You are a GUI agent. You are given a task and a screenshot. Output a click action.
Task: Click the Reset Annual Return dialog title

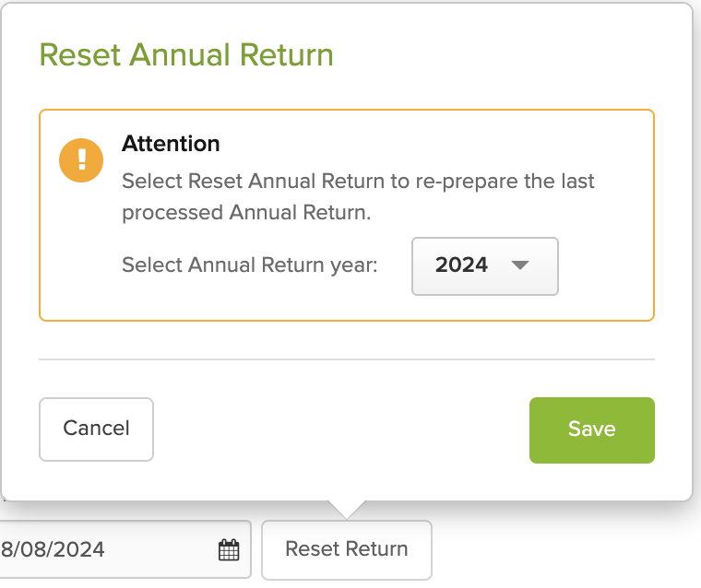coord(186,55)
